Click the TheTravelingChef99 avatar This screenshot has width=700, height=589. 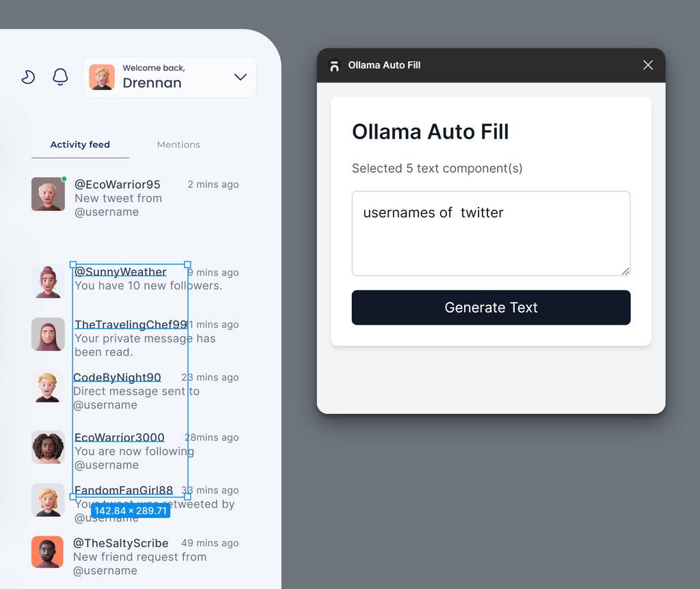tap(48, 334)
